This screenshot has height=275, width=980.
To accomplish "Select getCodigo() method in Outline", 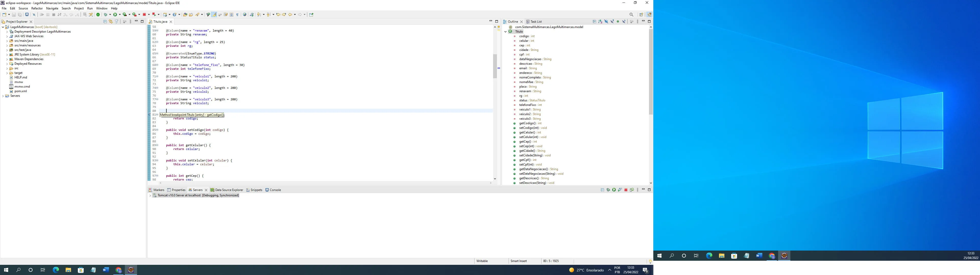I will (527, 123).
